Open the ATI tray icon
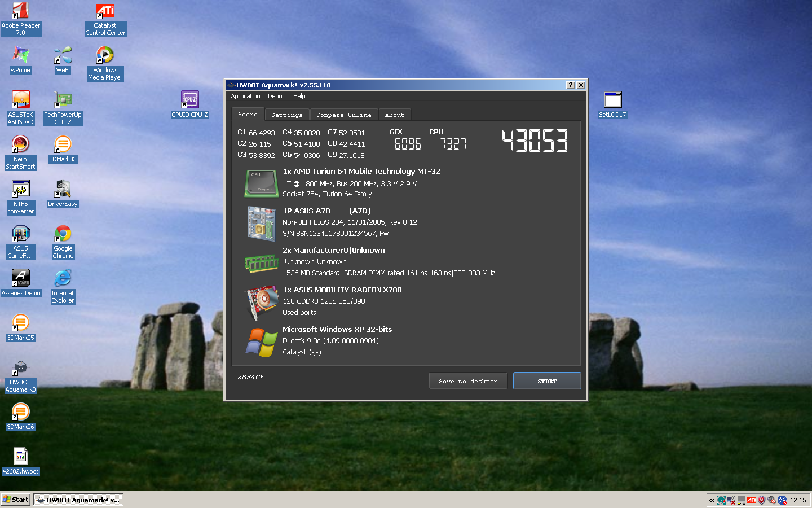Screen dimensions: 812x508 (752, 500)
